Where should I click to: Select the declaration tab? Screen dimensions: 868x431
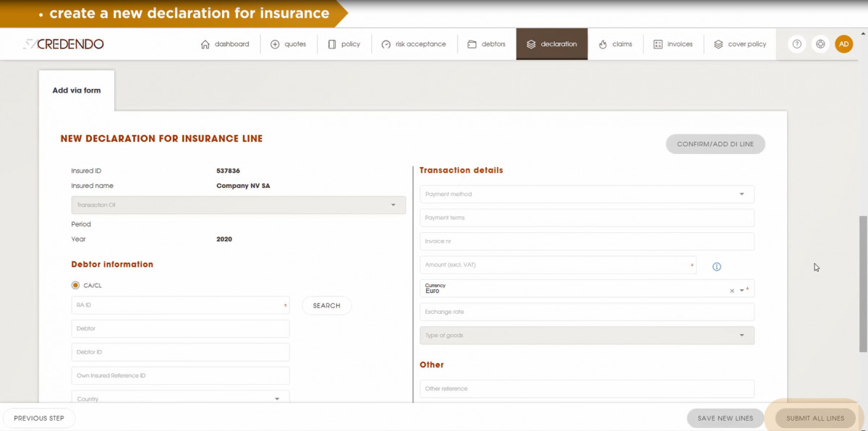point(552,44)
